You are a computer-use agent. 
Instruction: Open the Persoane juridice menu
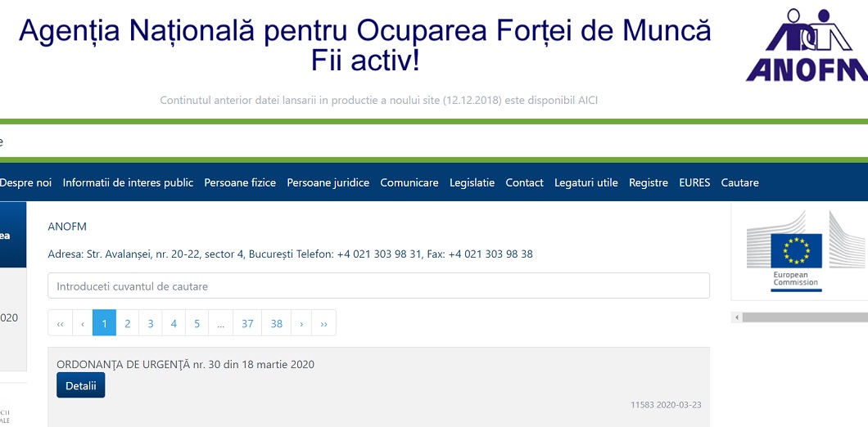328,182
